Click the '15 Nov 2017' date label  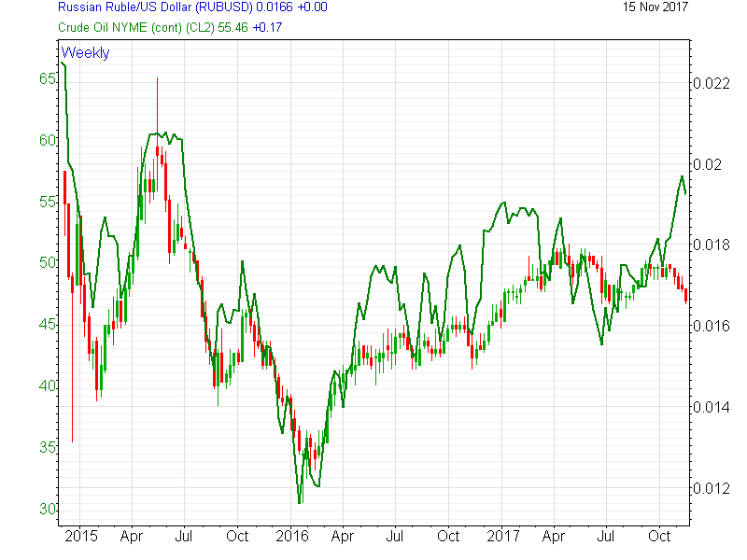click(655, 7)
